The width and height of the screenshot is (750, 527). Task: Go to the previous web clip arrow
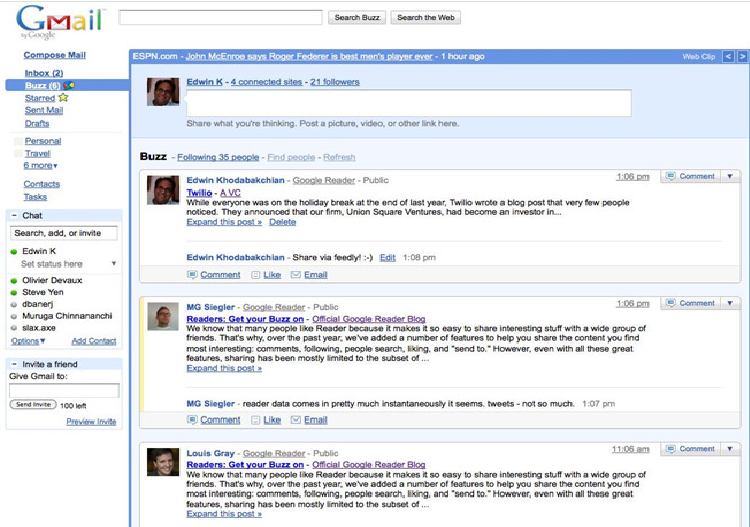click(x=728, y=57)
